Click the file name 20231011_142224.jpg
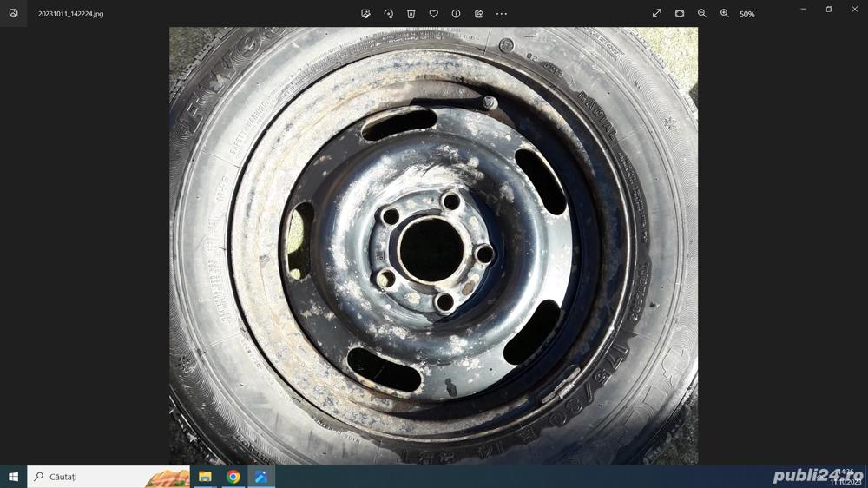Screen dimensions: 868x488 click(x=70, y=14)
